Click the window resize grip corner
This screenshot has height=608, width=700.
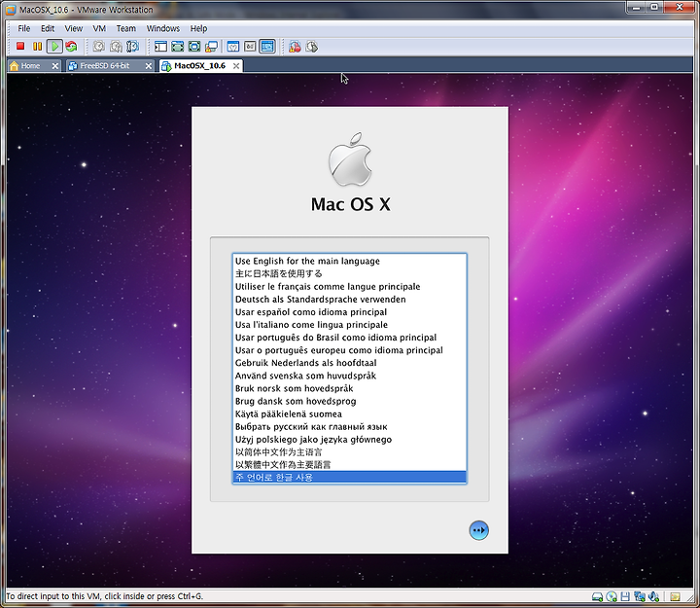690,598
